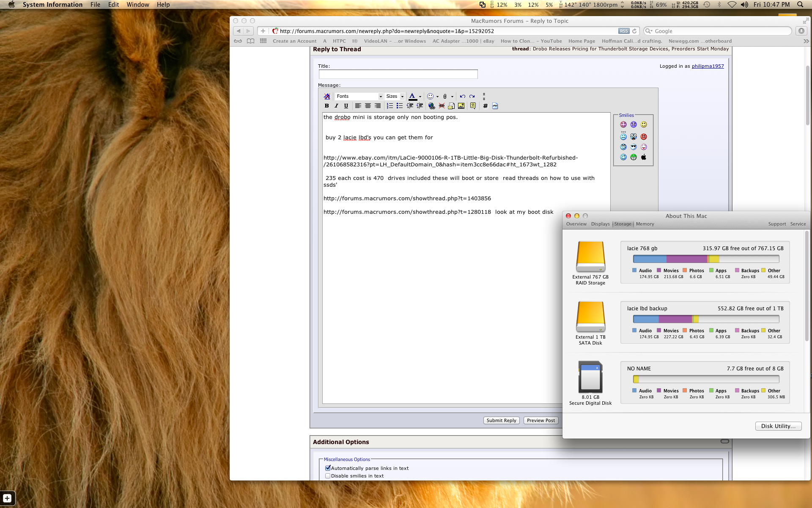Wrap selection in Code tags (# icon)
Screen dimensions: 812x508
coord(485,106)
